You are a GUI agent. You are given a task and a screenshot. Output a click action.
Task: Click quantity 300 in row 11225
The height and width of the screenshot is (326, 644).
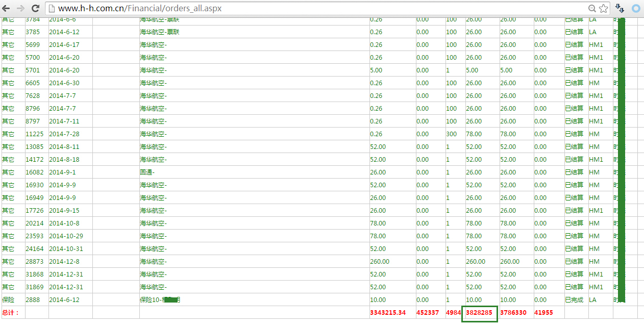coord(452,134)
